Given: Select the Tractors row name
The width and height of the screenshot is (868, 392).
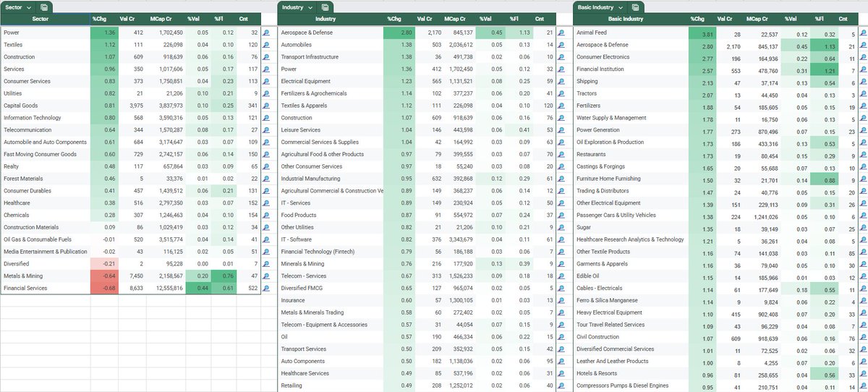Looking at the screenshot, I should [x=587, y=93].
